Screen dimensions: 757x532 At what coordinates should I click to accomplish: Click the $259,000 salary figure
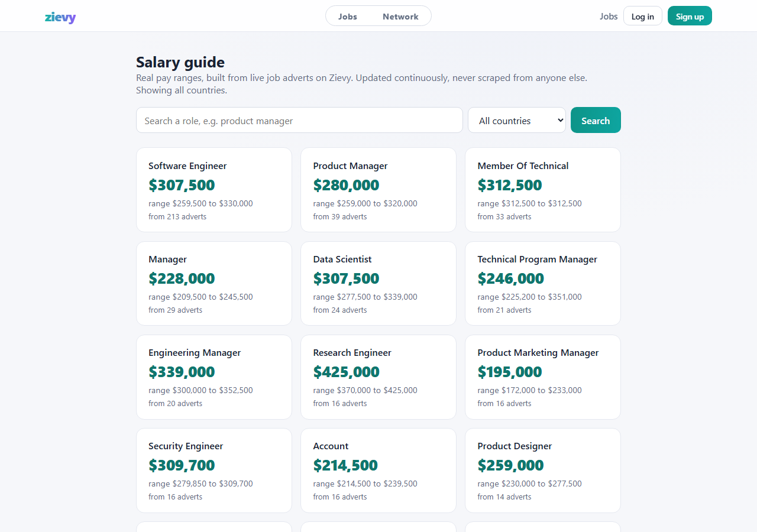(510, 465)
